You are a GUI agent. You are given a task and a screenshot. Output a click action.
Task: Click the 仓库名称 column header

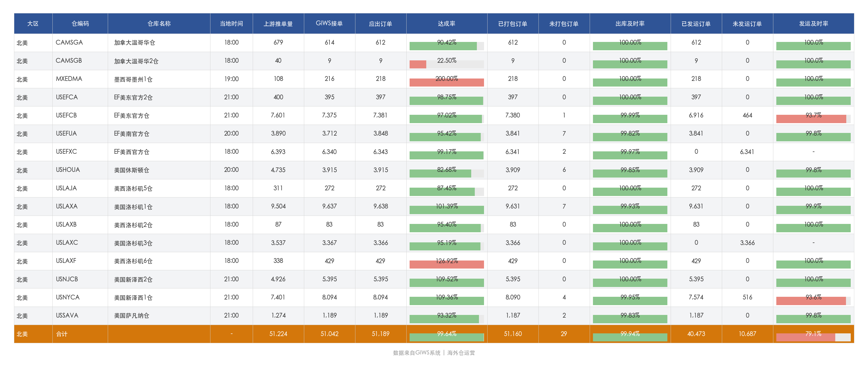tap(159, 23)
